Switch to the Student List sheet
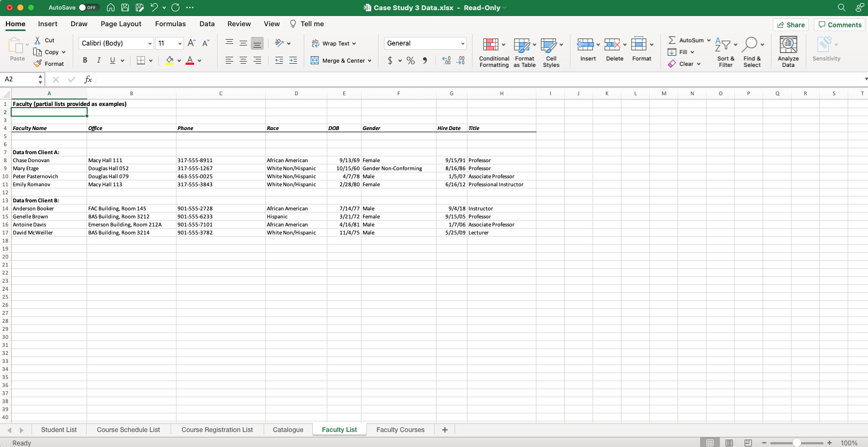The image size is (868, 447). point(59,430)
